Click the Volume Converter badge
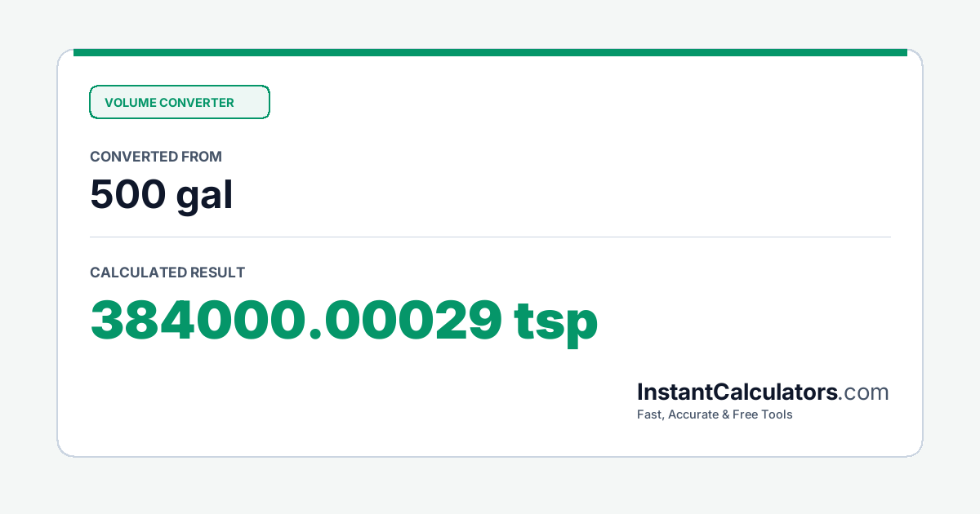The image size is (980, 514). tap(180, 102)
